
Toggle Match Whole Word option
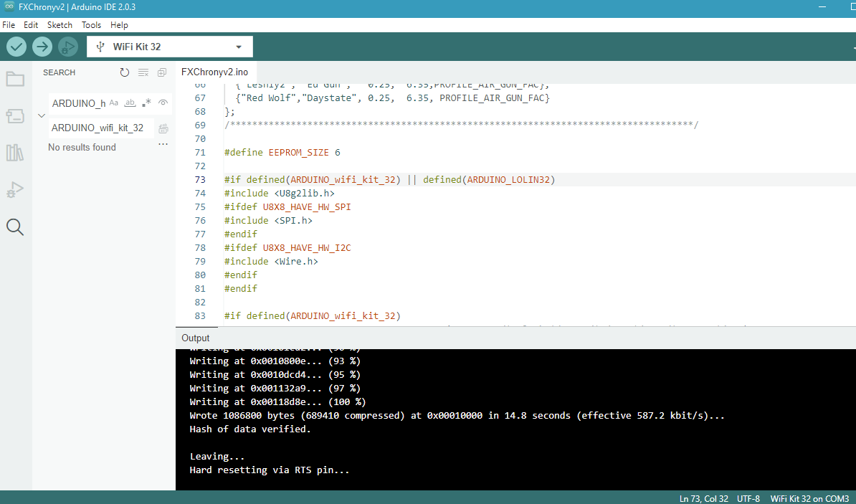[x=130, y=103]
